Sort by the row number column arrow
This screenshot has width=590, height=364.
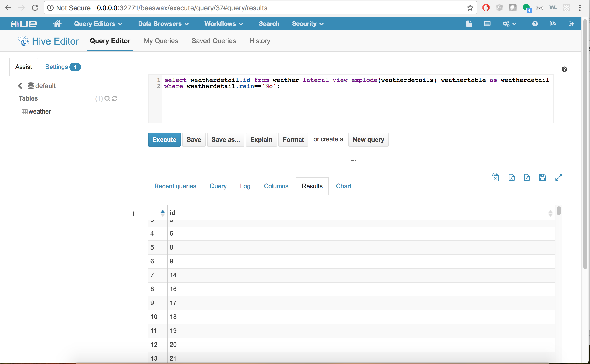point(163,213)
